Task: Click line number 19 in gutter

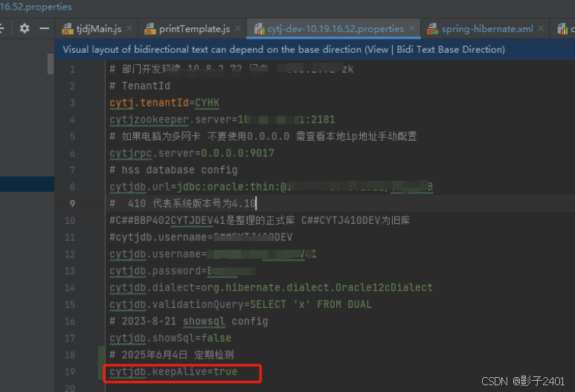Action: [70, 372]
